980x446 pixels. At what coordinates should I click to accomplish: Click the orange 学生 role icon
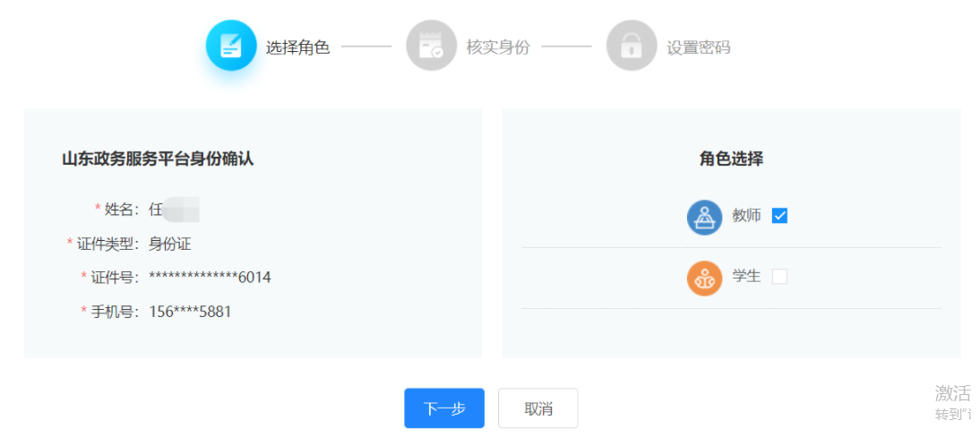pyautogui.click(x=704, y=278)
